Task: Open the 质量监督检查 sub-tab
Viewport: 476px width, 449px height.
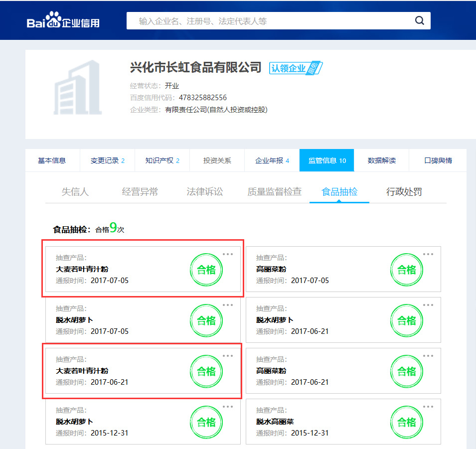Action: coord(274,192)
